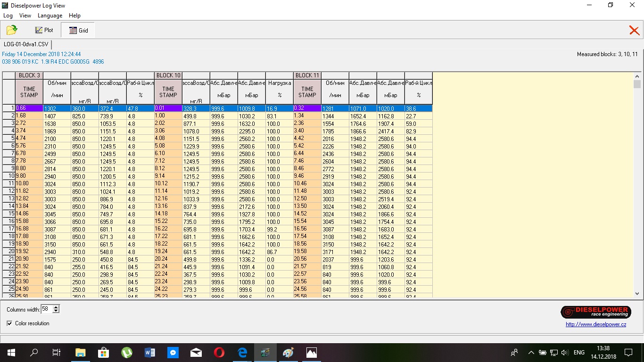Select the Grid view button
The image size is (644, 362).
(x=78, y=30)
